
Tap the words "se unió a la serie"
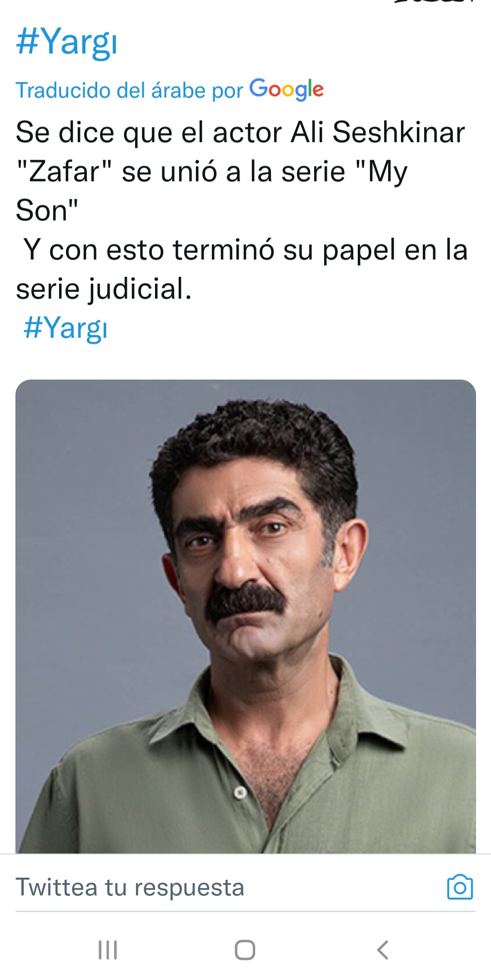coord(234,171)
